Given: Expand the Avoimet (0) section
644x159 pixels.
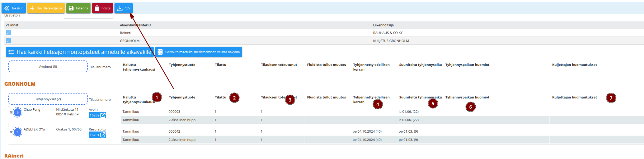Looking at the screenshot, I should [48, 67].
